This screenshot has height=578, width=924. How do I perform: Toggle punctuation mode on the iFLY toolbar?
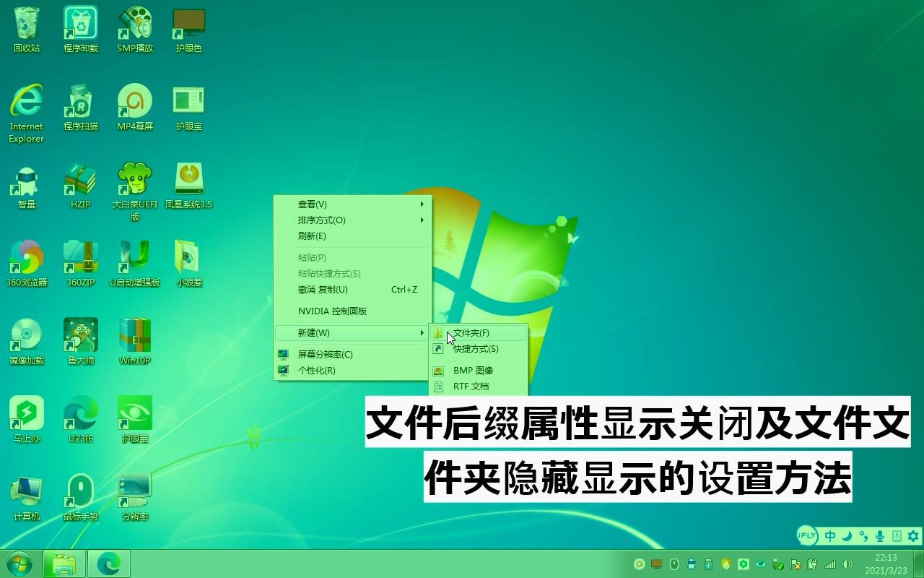[863, 537]
